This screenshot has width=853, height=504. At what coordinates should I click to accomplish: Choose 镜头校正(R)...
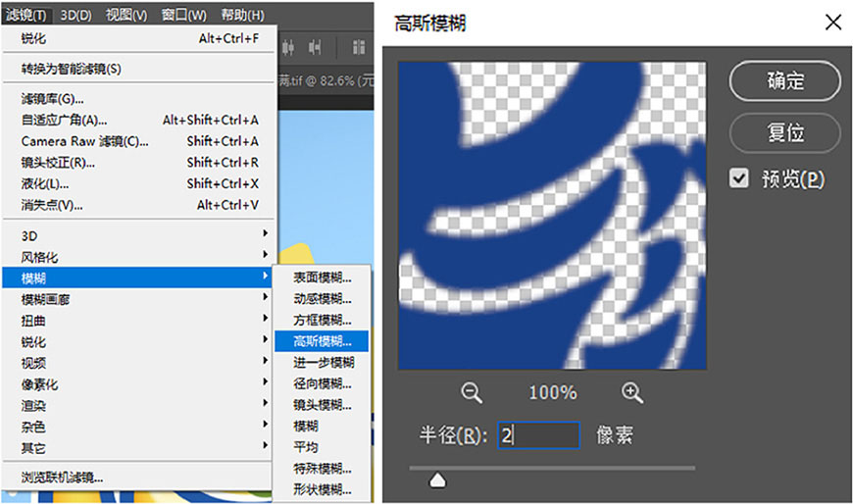pos(139,162)
